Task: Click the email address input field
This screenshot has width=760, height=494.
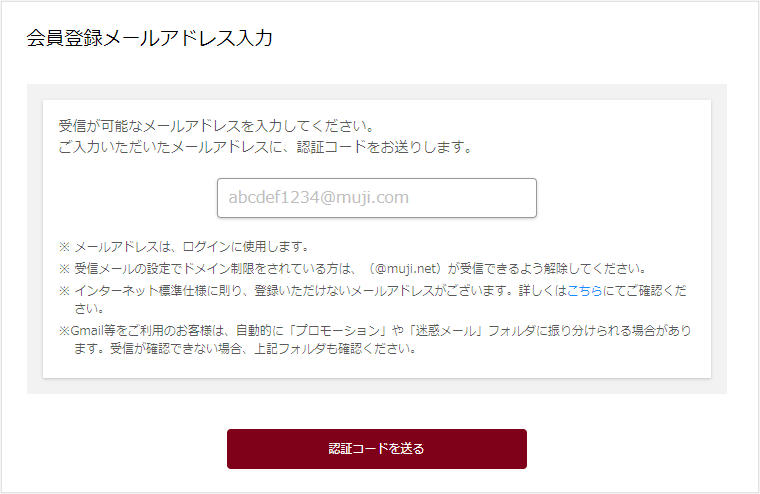Action: coord(376,198)
